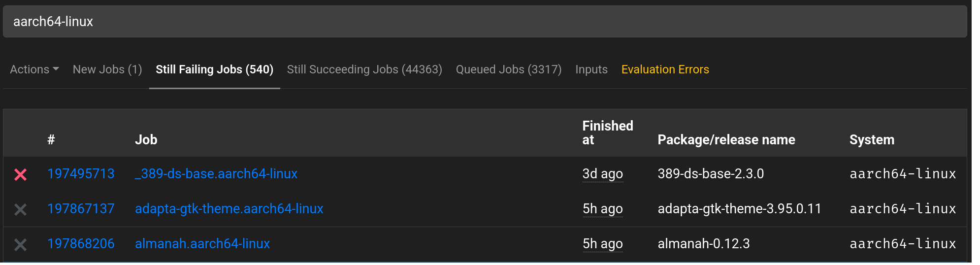Go to the Inputs tab
Screen dimensions: 980x265
[x=591, y=69]
